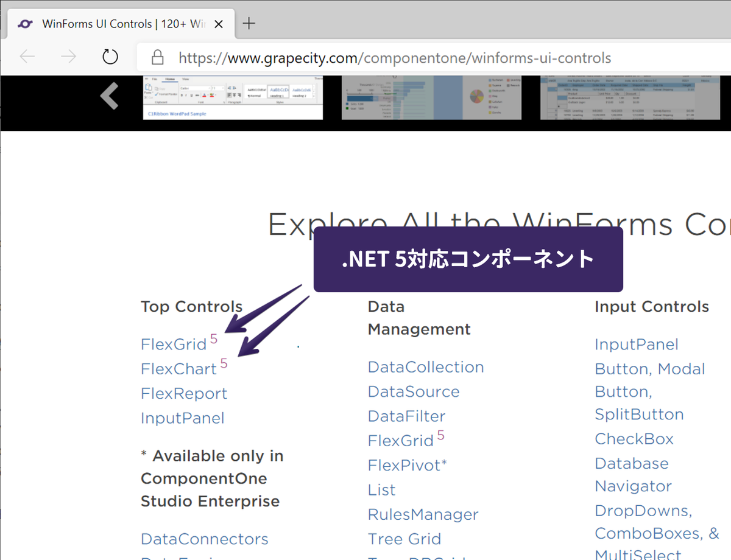Open the RulesManager link
This screenshot has height=560, width=731.
tap(423, 514)
